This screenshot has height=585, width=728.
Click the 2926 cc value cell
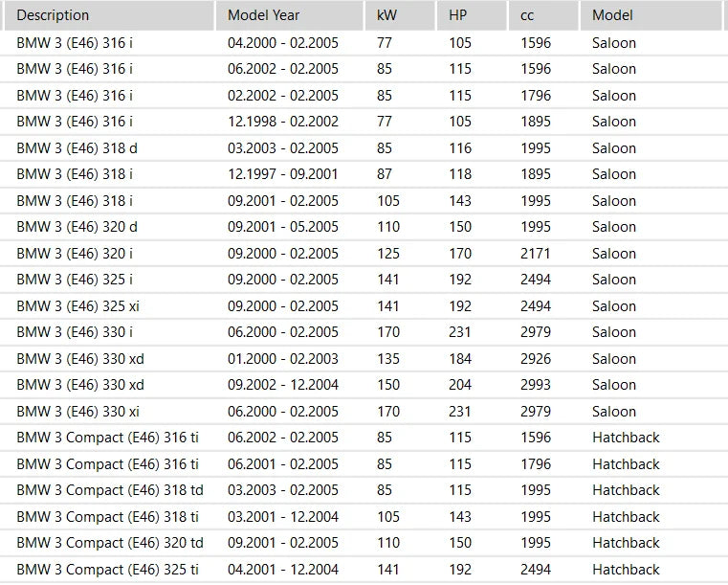536,359
